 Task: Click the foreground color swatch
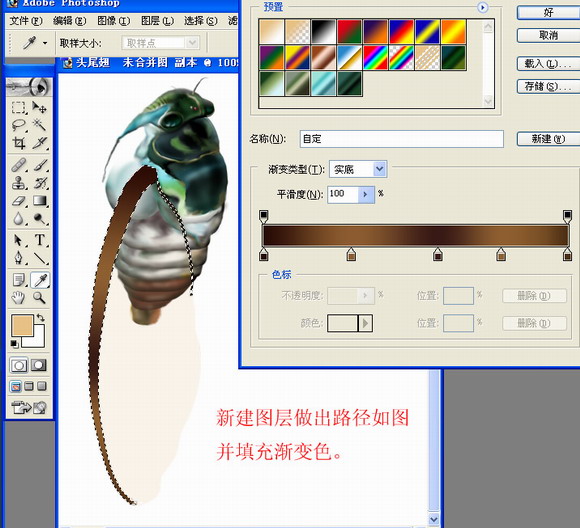pyautogui.click(x=23, y=325)
